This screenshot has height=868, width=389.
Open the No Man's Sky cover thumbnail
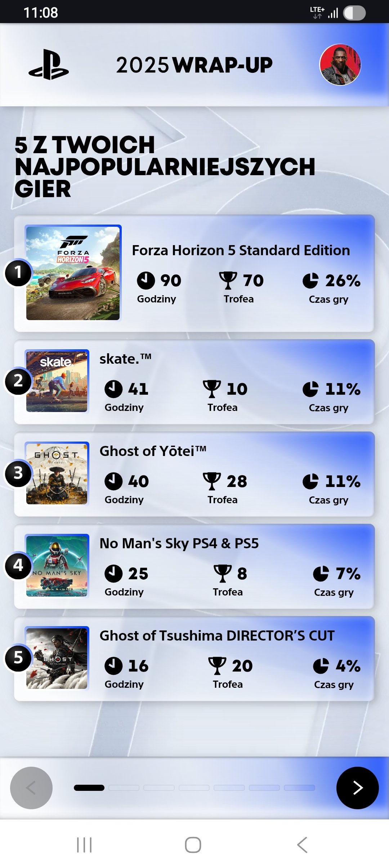[57, 566]
